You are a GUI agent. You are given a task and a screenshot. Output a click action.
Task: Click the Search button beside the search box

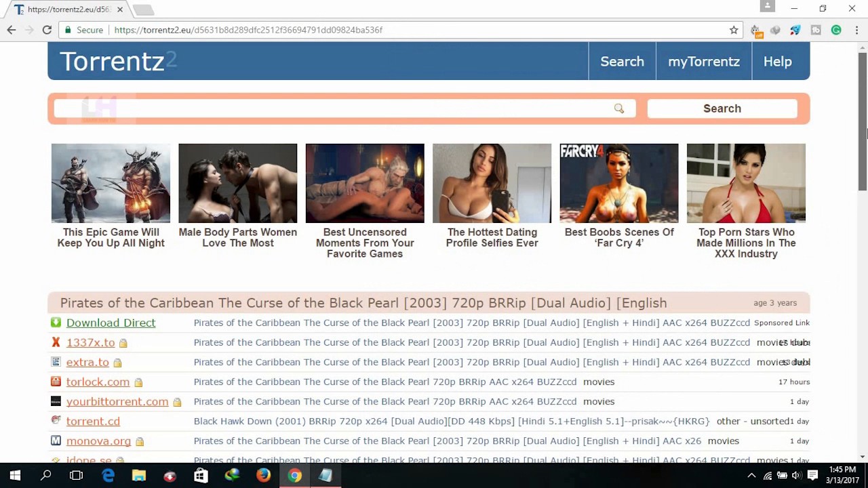pos(722,108)
